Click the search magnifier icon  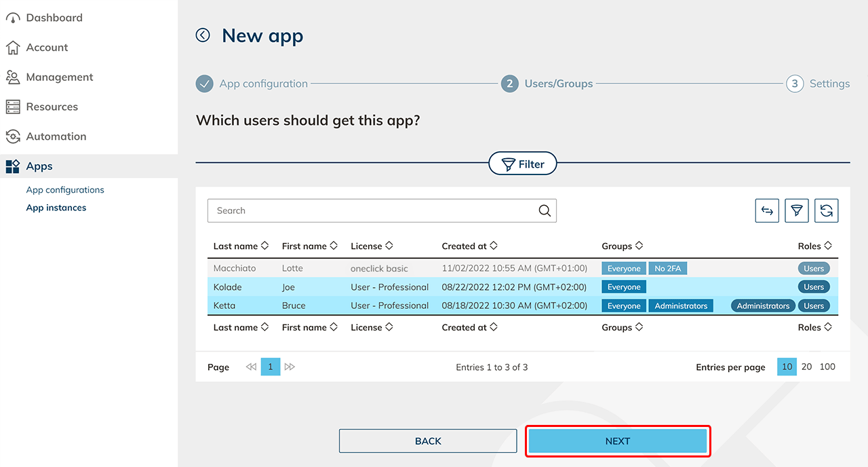(x=545, y=210)
